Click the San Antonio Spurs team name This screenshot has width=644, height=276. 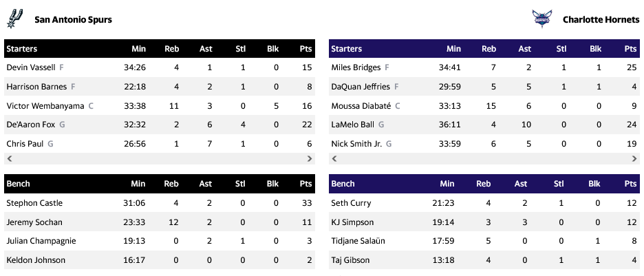click(73, 20)
